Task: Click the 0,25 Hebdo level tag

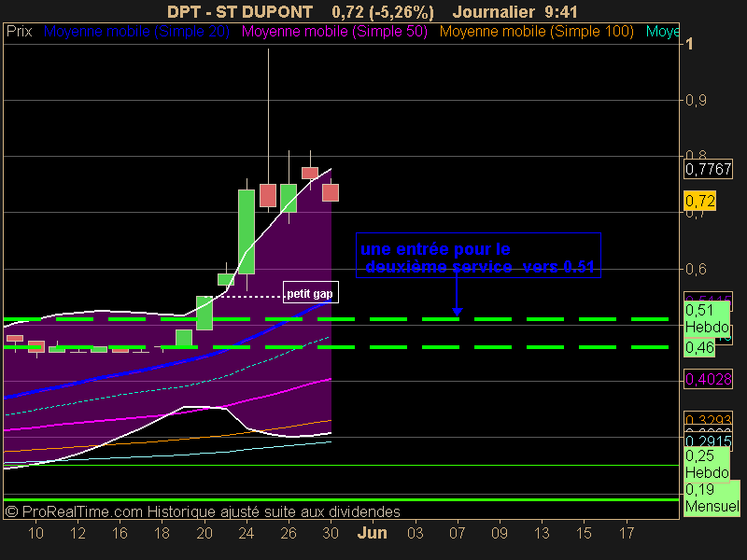Action: click(x=707, y=464)
